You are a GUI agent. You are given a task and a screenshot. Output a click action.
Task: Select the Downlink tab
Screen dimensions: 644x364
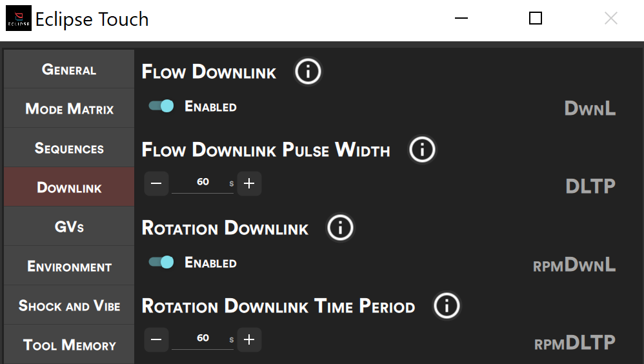pos(69,188)
